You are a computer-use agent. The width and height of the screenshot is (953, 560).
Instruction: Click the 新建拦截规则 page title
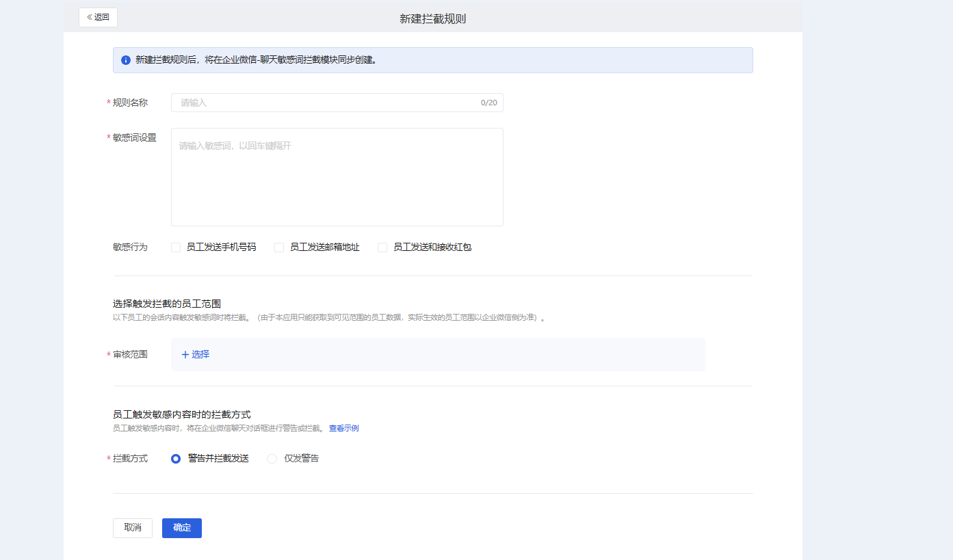click(x=432, y=18)
